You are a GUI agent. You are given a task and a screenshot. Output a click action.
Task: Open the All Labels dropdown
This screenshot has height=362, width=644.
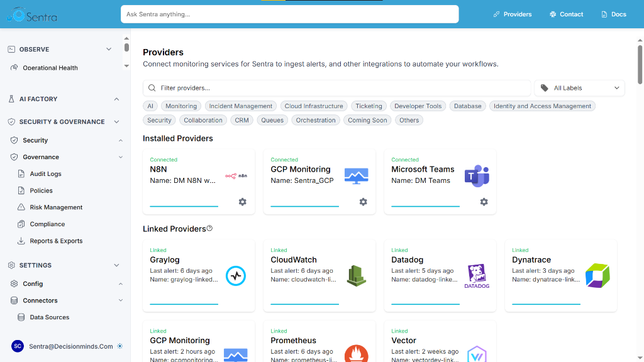579,88
